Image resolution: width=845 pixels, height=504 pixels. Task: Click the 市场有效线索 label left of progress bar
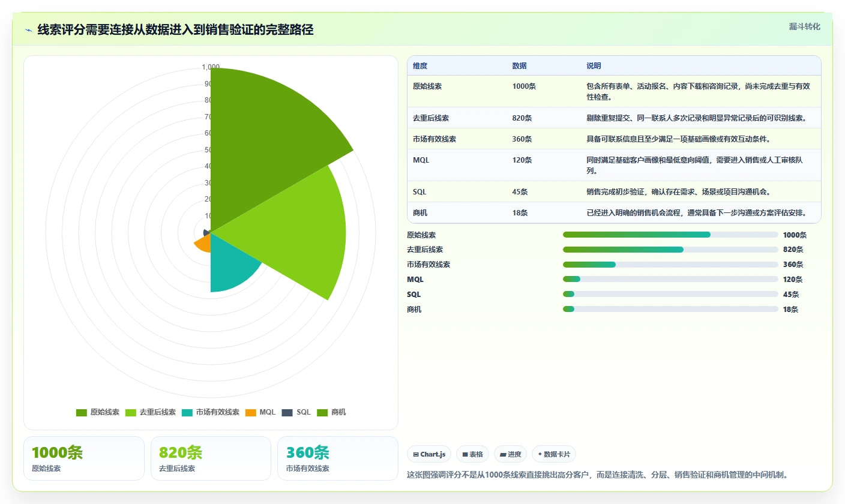point(429,265)
